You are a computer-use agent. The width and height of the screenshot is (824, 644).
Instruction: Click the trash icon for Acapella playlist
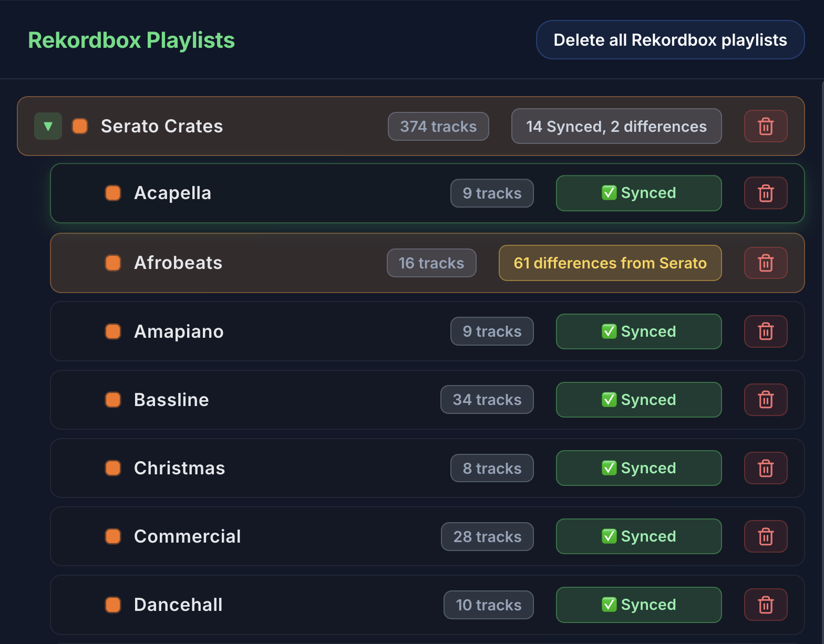766,193
